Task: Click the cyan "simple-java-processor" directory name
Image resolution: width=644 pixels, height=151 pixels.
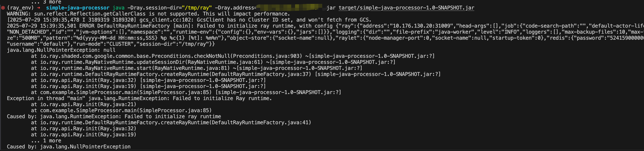Action: [x=78, y=8]
